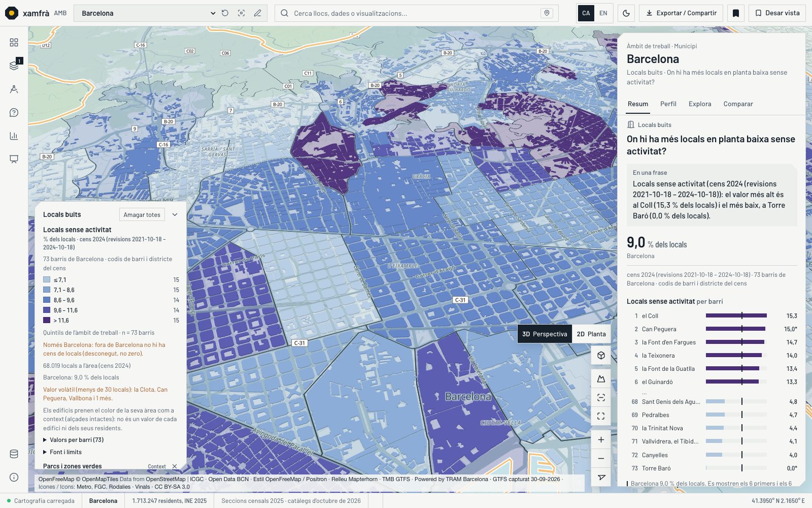Select 3D Perspectiva view mode
812x508 pixels.
click(545, 334)
